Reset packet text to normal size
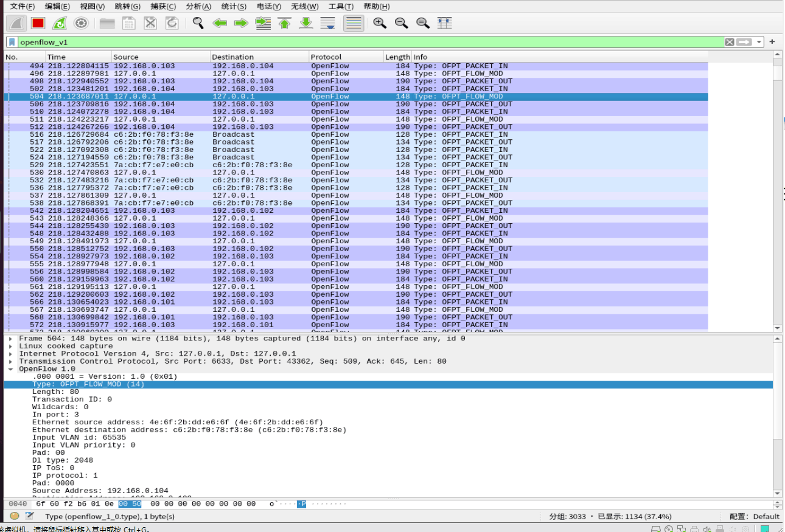The width and height of the screenshot is (785, 532). (423, 23)
